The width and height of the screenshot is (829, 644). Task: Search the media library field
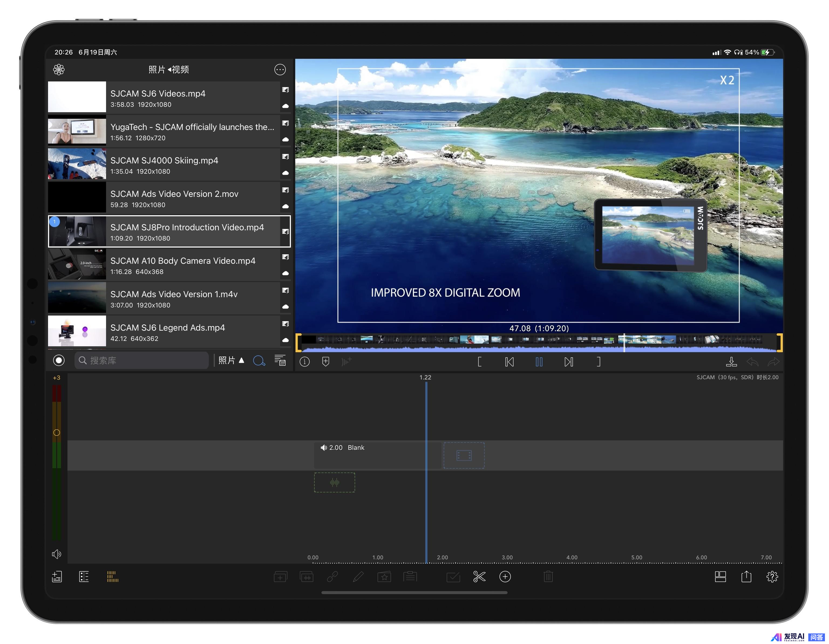pyautogui.click(x=142, y=360)
